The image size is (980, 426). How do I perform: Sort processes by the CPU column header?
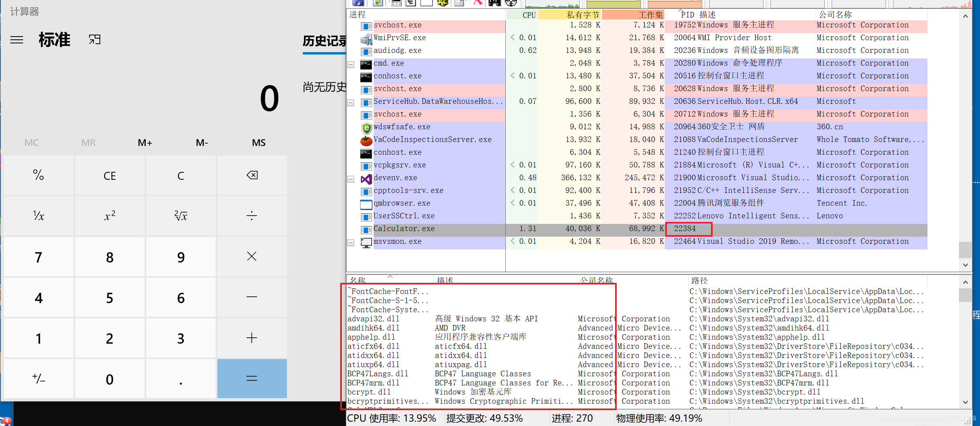click(522, 15)
